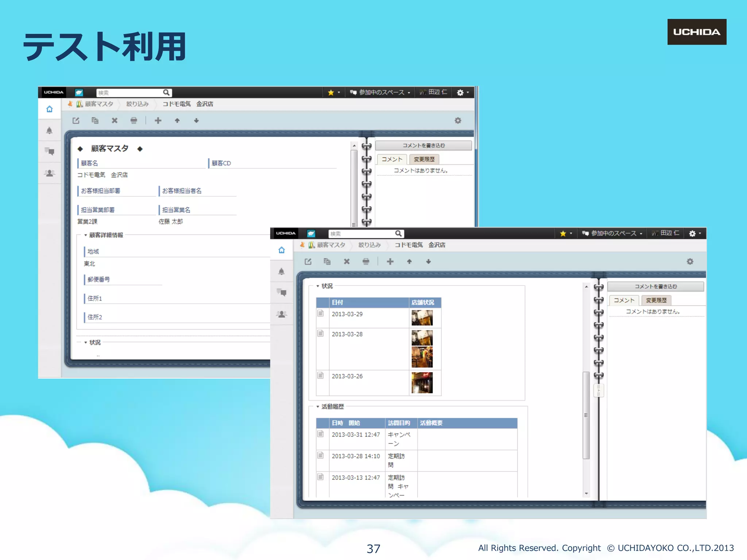
Task: Open the 2013-03-26 store photo thumbnail
Action: tap(422, 382)
